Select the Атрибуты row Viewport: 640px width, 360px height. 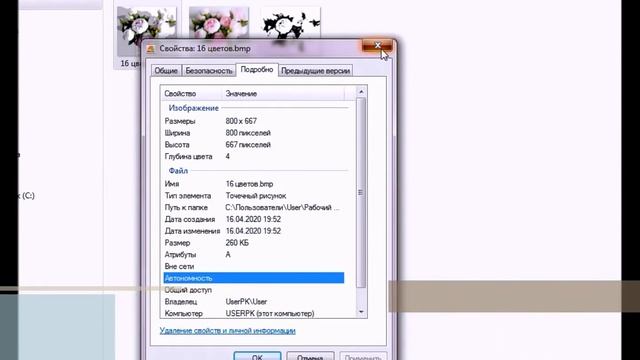253,255
